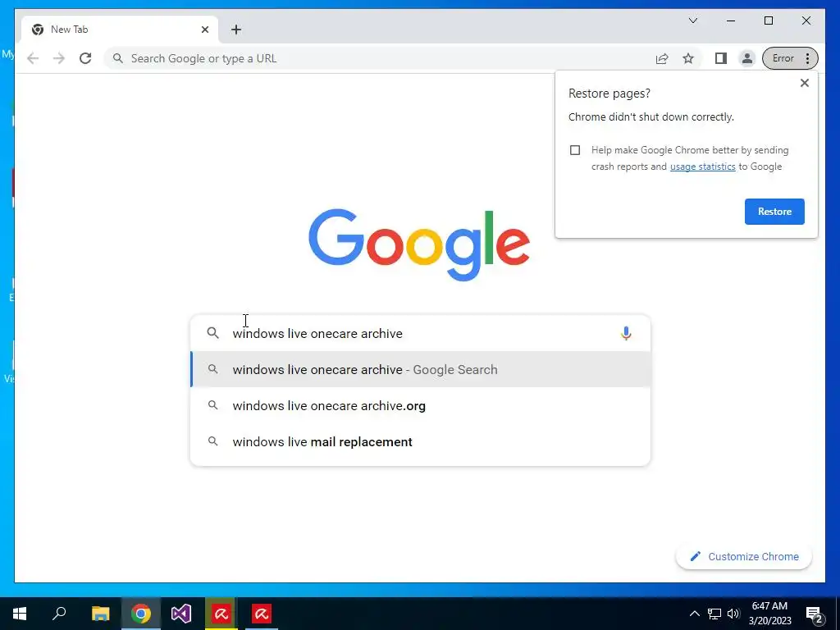840x630 pixels.
Task: Open the second Avira taskbar icon
Action: pyautogui.click(x=262, y=614)
